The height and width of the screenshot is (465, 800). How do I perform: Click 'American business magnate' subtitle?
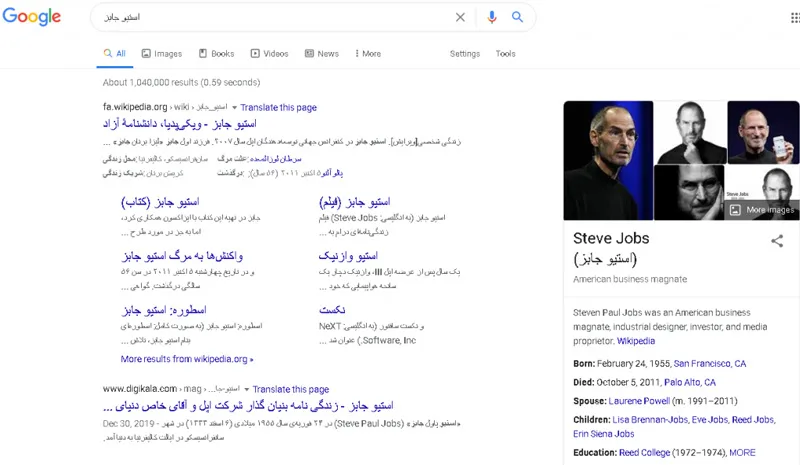point(630,279)
